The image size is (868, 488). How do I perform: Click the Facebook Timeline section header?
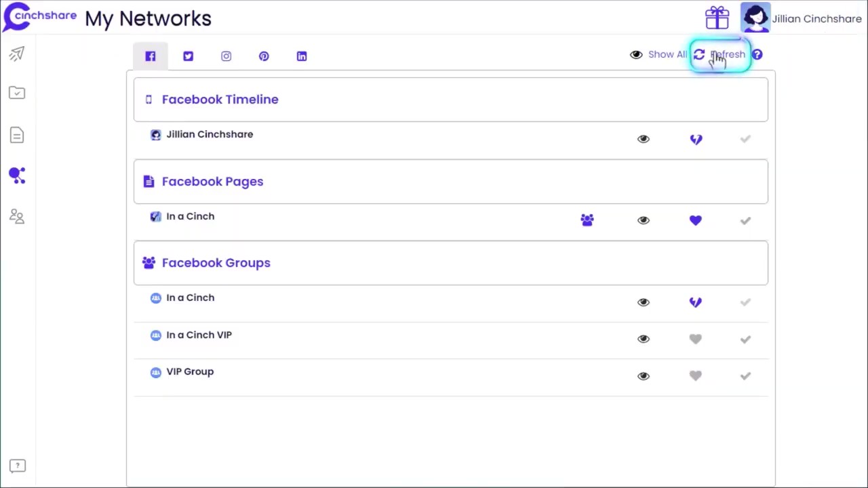(451, 100)
